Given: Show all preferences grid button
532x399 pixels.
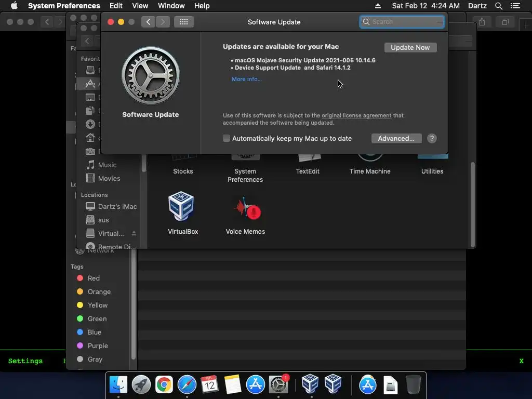Looking at the screenshot, I should 184,22.
